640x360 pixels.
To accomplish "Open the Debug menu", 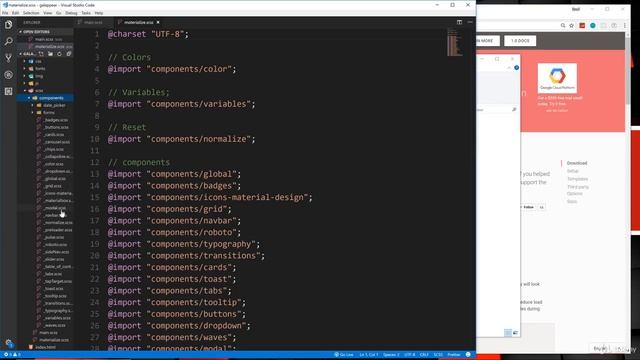I will click(71, 13).
